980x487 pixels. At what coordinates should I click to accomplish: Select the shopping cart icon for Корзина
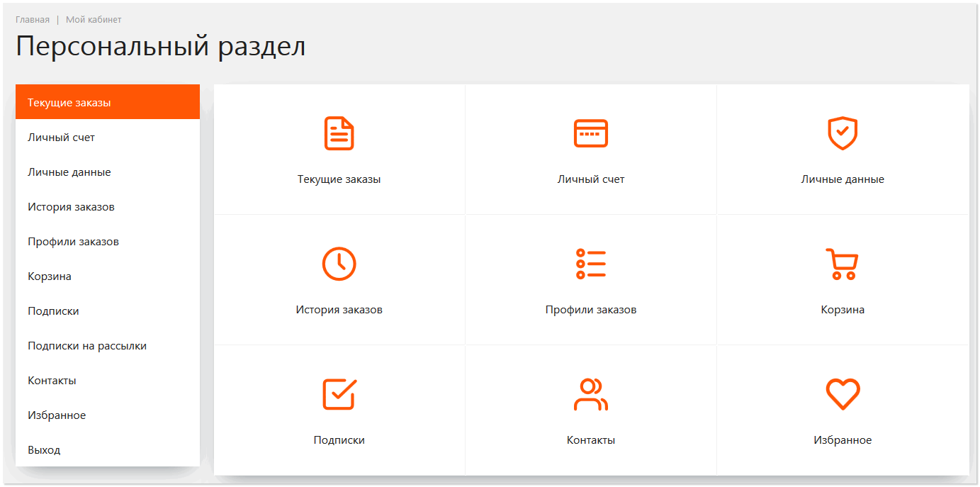click(843, 264)
